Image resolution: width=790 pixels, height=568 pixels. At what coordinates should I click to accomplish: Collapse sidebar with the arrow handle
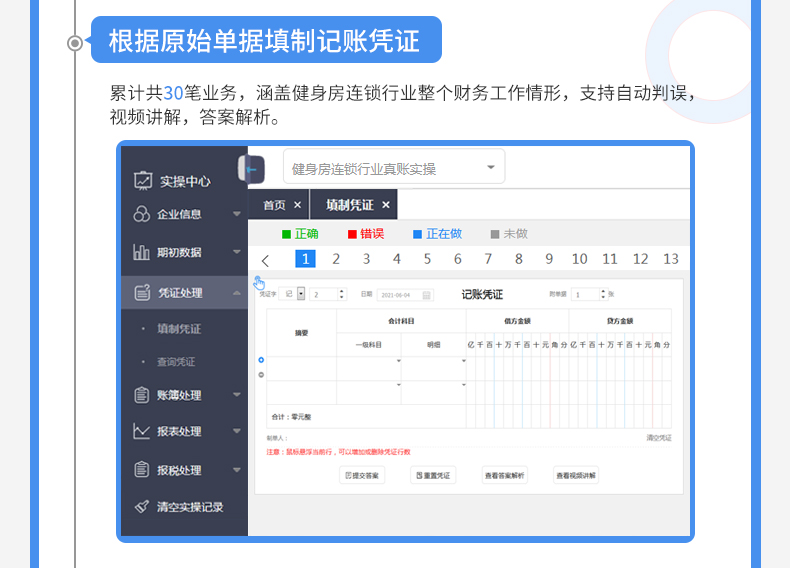point(252,169)
